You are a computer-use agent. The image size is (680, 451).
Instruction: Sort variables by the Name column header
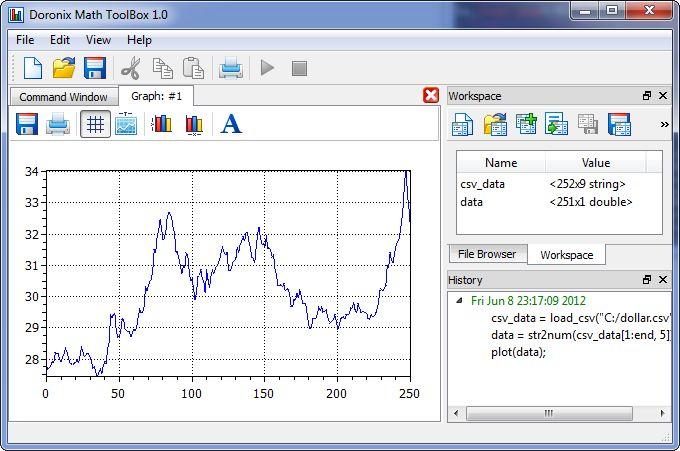(x=501, y=163)
